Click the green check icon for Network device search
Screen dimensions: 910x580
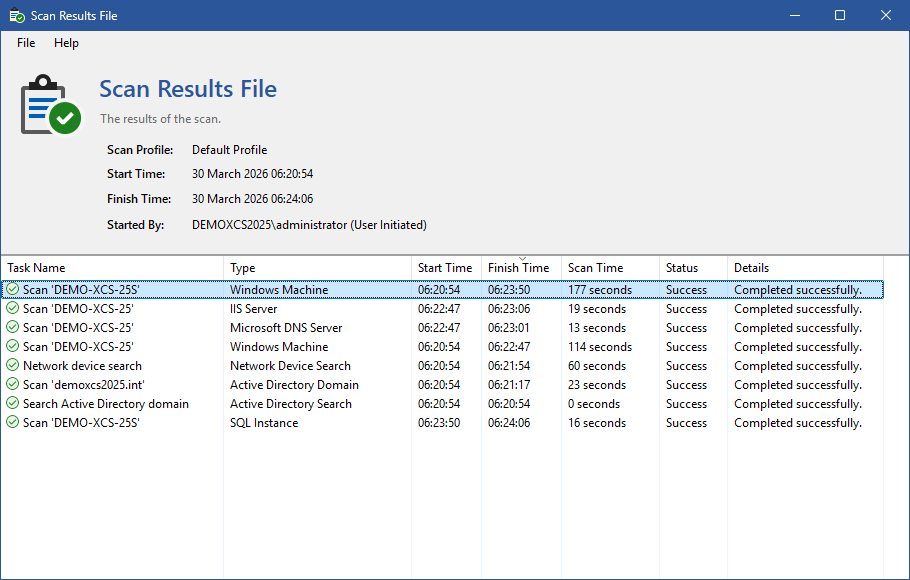(x=12, y=366)
